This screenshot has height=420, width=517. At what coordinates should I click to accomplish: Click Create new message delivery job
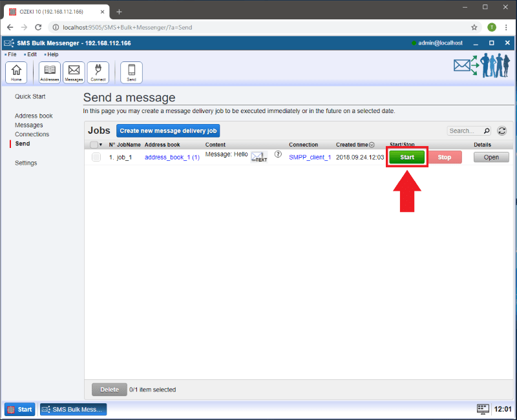(168, 131)
